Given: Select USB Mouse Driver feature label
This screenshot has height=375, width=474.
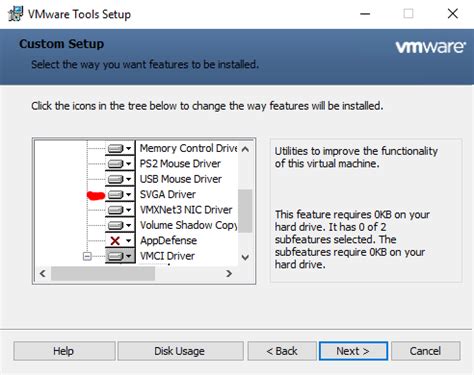Looking at the screenshot, I should tap(181, 179).
